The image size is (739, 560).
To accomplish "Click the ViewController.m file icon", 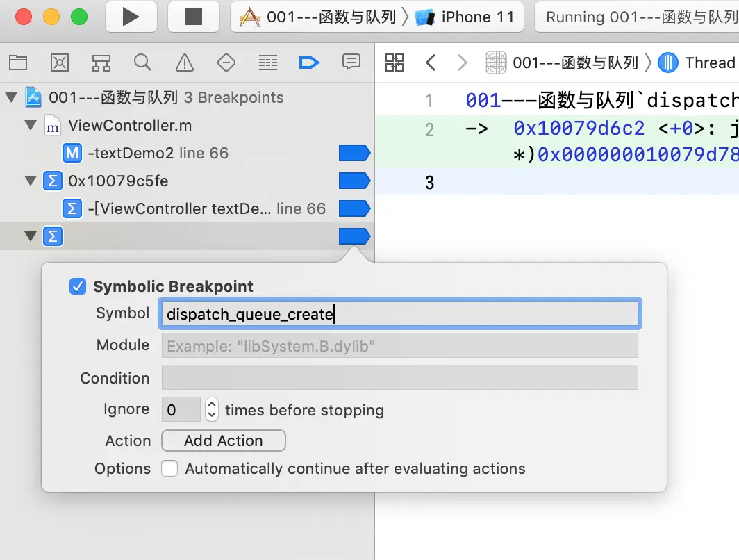I will pos(53,125).
